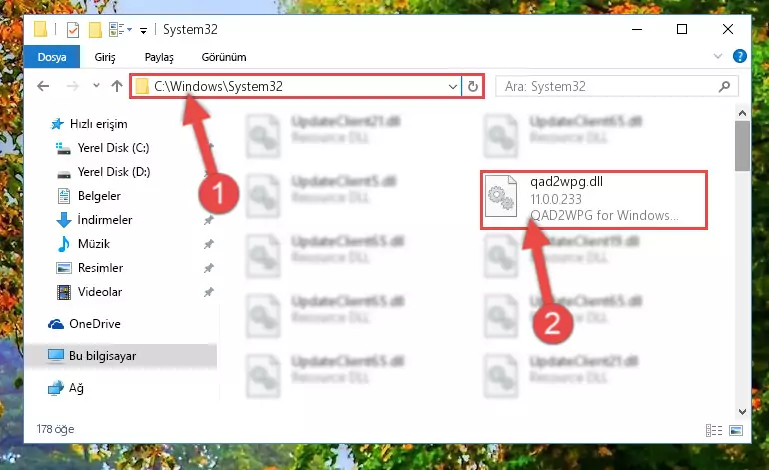Click the Back navigation arrow

[43, 86]
